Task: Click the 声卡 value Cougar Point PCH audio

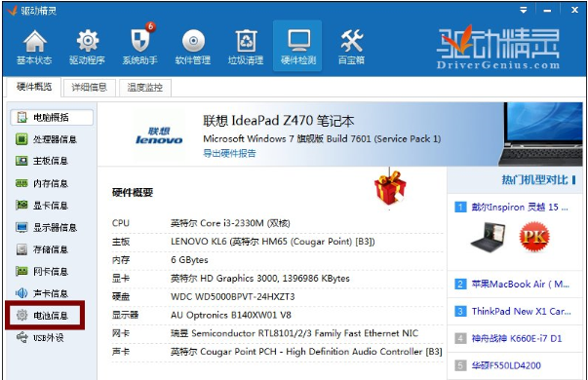Action: (306, 352)
